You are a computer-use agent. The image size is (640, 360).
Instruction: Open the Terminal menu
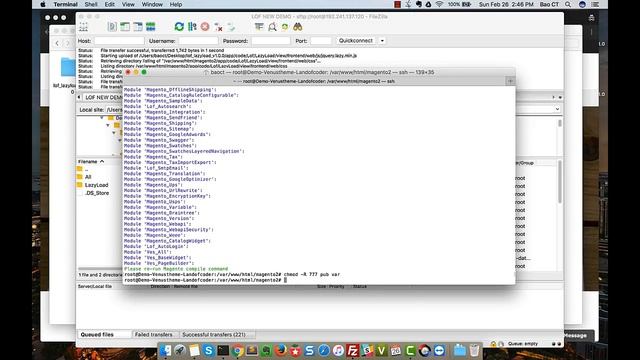(65, 4)
